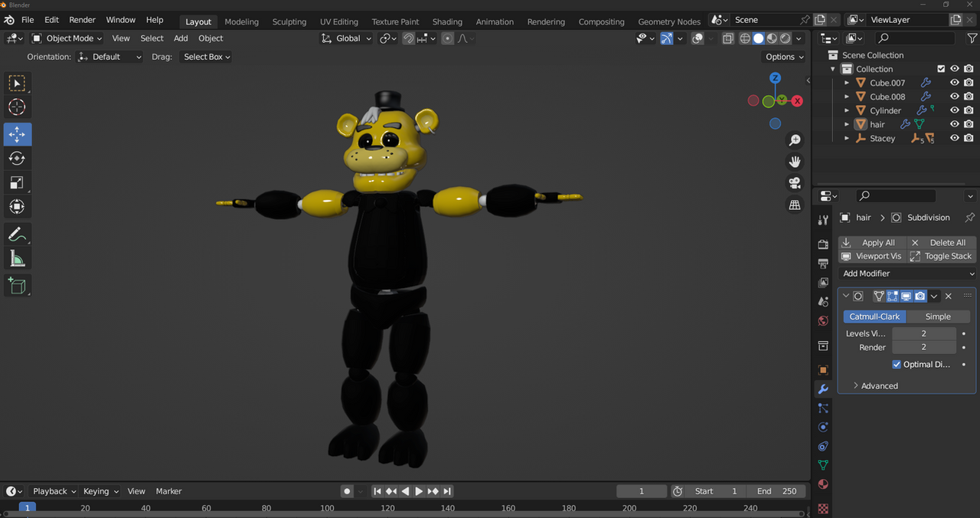Open the Global orientation dropdown
The image size is (980, 518).
click(346, 38)
